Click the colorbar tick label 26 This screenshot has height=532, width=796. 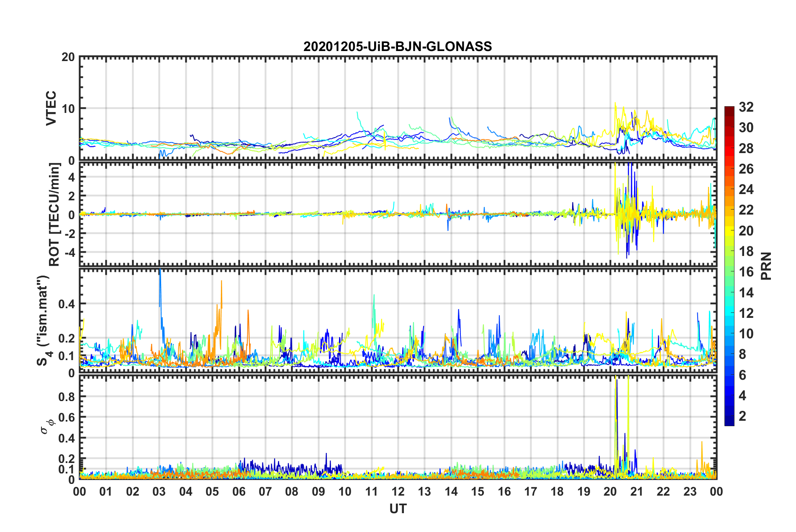(746, 169)
